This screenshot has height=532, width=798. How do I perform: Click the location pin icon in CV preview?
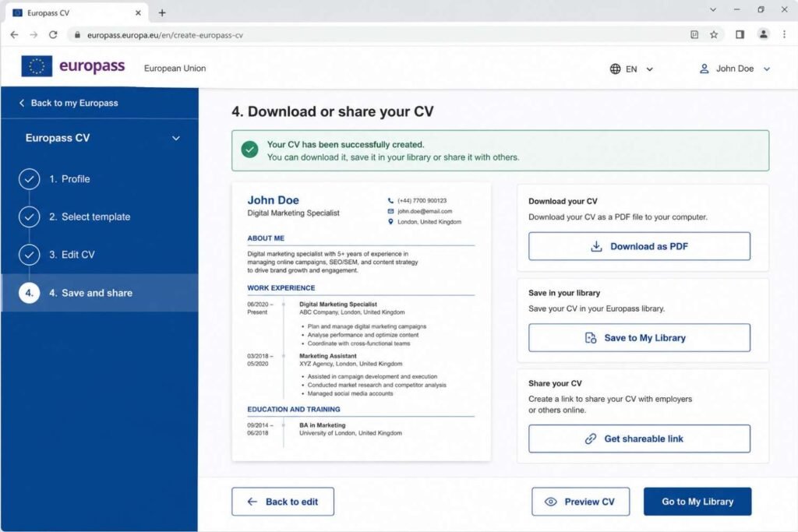390,222
